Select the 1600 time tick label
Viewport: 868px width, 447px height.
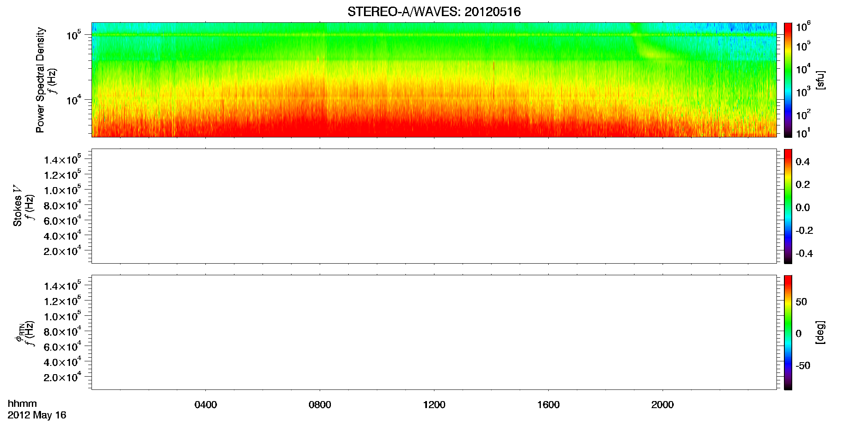coord(548,405)
